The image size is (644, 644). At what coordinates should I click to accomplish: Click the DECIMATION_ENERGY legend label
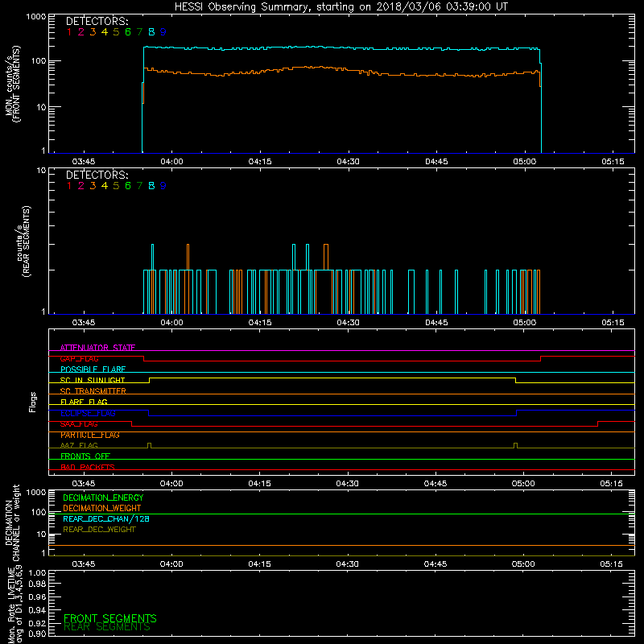click(x=103, y=497)
